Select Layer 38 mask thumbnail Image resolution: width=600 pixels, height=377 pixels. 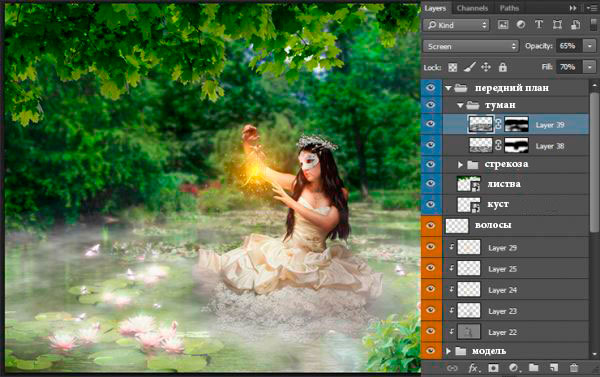tap(517, 145)
